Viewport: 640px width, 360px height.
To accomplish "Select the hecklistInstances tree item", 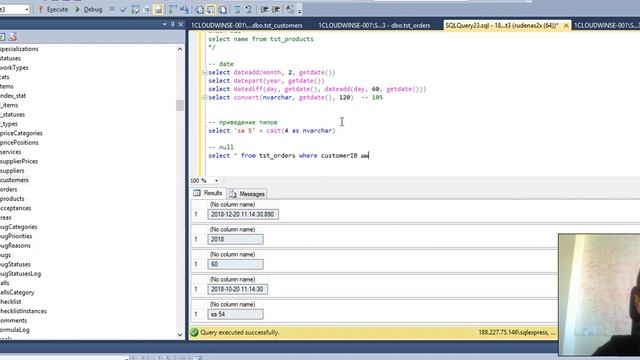I will (x=23, y=311).
